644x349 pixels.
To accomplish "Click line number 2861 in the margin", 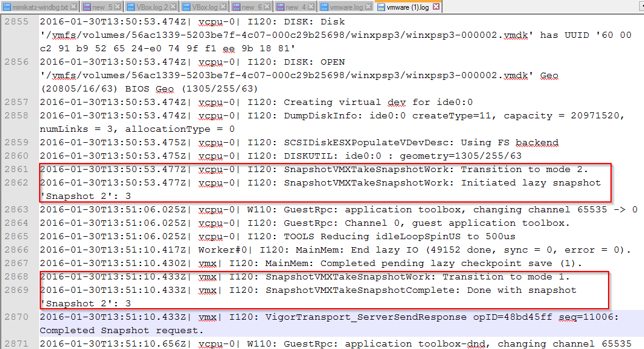I will (x=16, y=170).
